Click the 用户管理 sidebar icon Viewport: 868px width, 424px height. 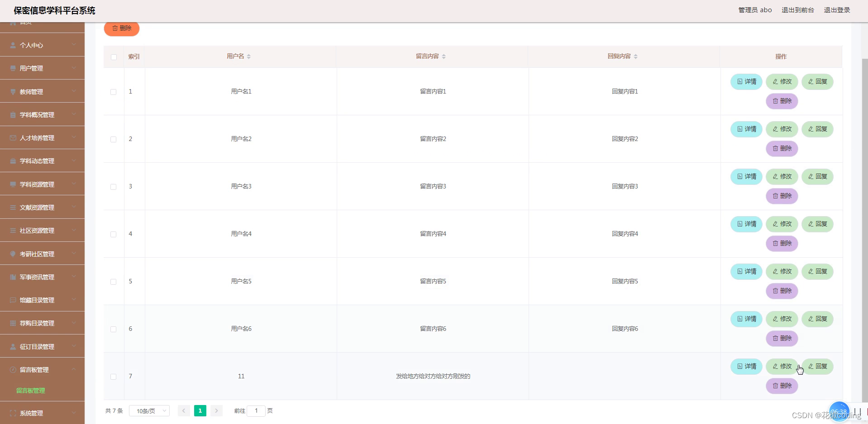pos(13,68)
